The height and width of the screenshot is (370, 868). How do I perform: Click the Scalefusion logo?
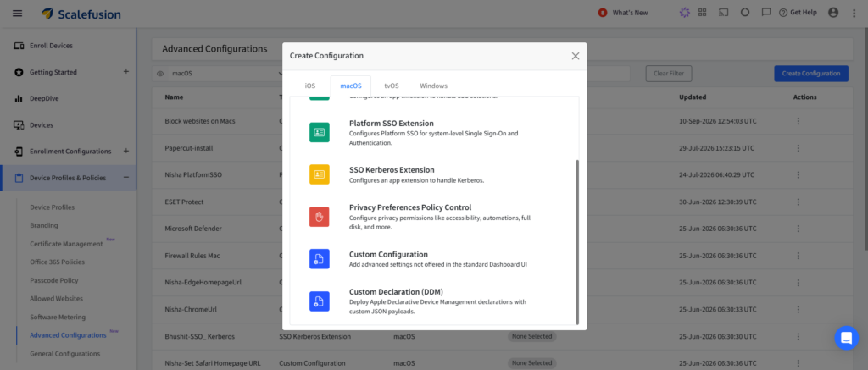point(81,14)
